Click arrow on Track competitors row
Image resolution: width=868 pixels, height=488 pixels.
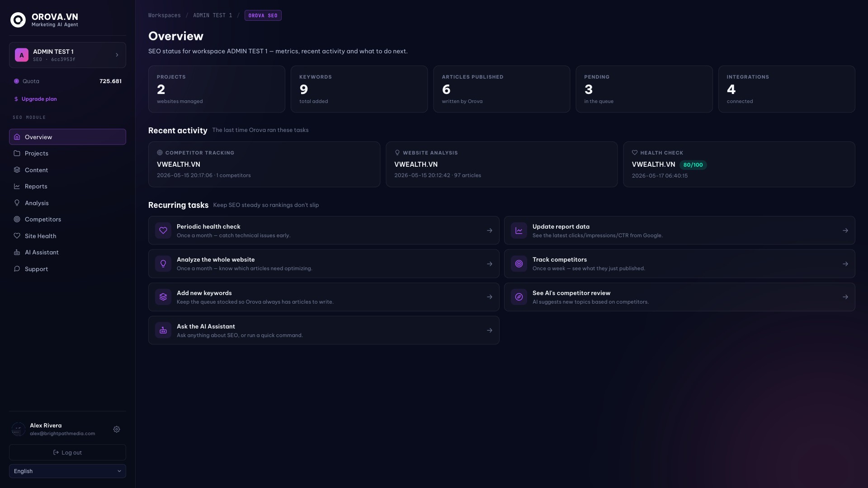(845, 264)
